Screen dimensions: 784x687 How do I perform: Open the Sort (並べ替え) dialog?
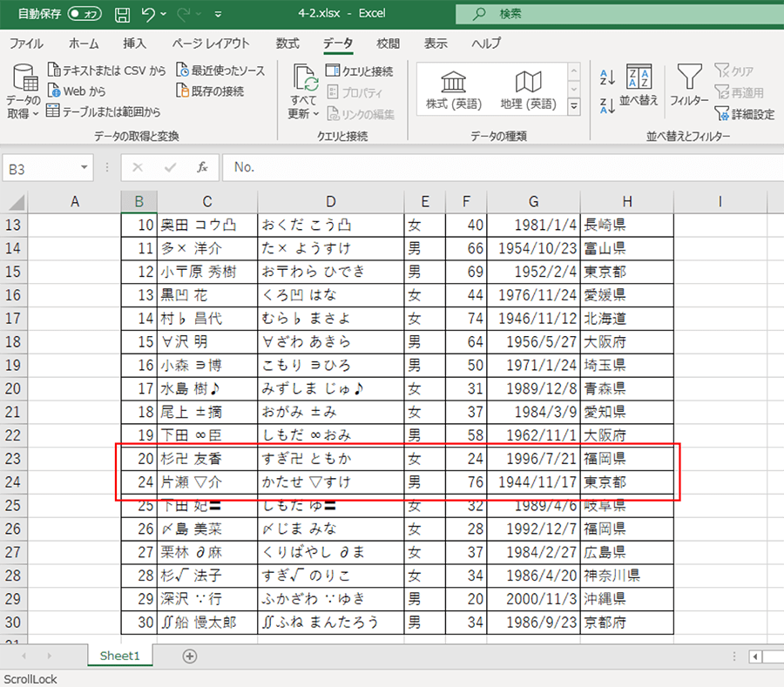point(639,85)
